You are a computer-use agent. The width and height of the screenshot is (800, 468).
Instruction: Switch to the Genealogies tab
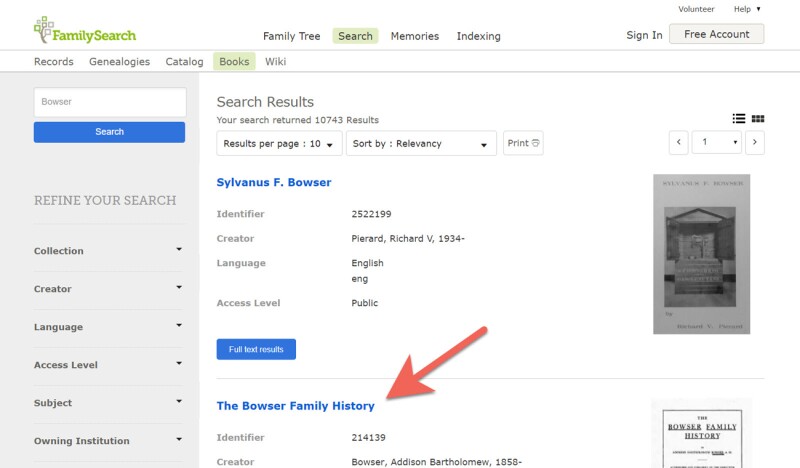pyautogui.click(x=119, y=62)
